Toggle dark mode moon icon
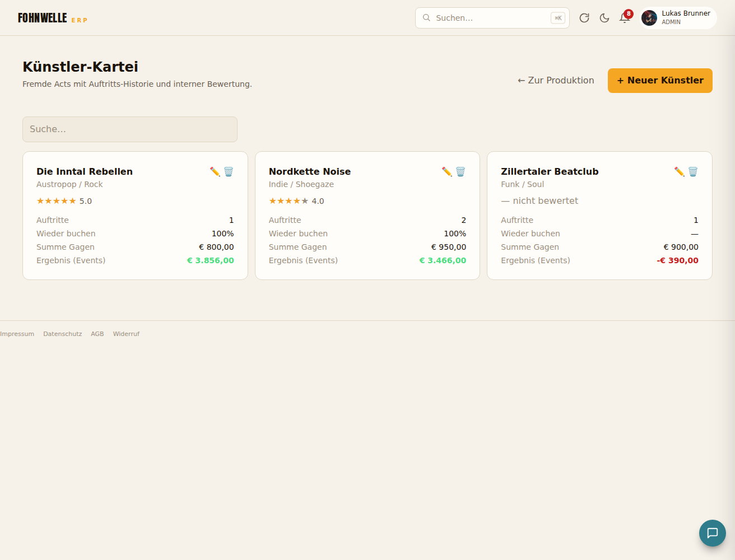The height and width of the screenshot is (560, 735). tap(604, 18)
